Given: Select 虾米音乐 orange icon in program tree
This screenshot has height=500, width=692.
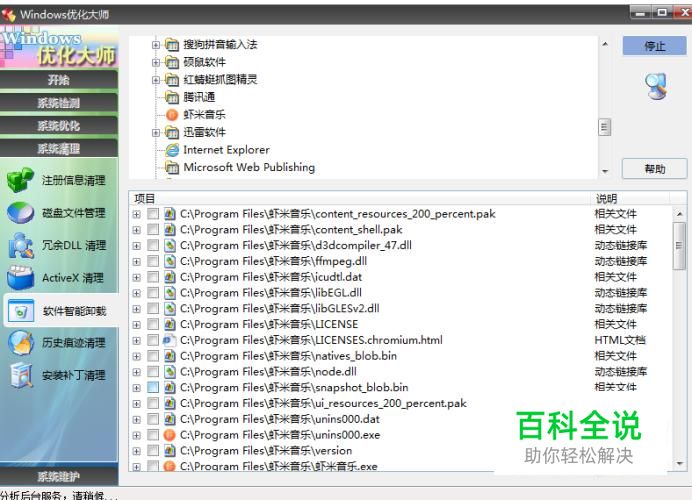Looking at the screenshot, I should tap(172, 115).
